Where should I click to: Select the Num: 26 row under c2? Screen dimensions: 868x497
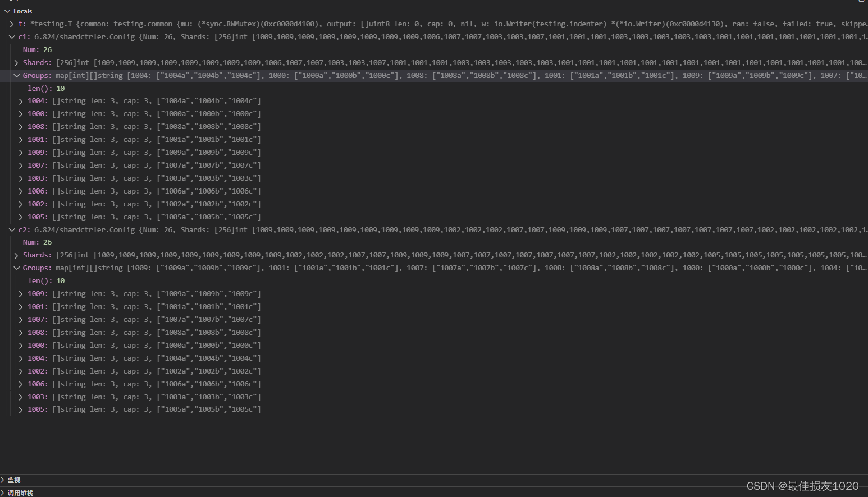click(x=434, y=242)
